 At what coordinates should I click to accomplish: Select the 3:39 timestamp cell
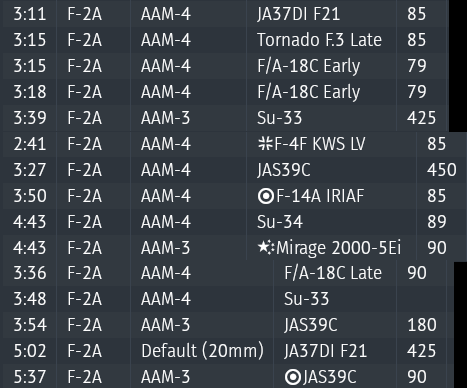point(30,118)
